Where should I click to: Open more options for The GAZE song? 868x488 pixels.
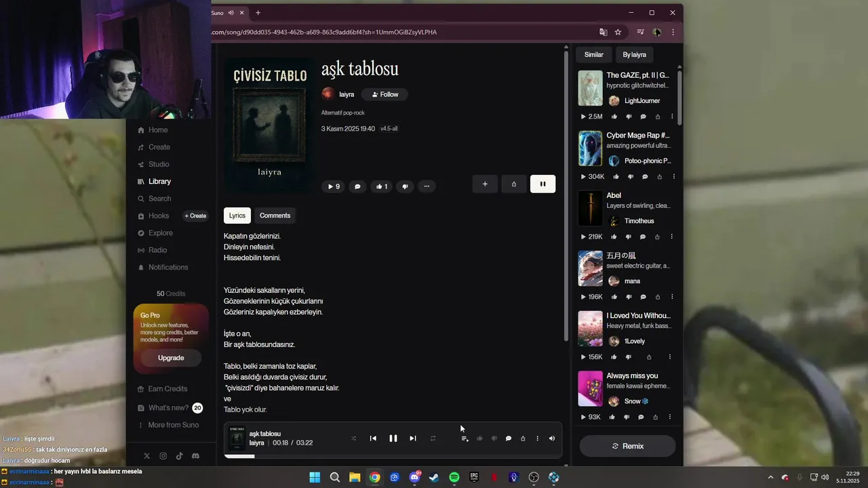click(x=672, y=117)
